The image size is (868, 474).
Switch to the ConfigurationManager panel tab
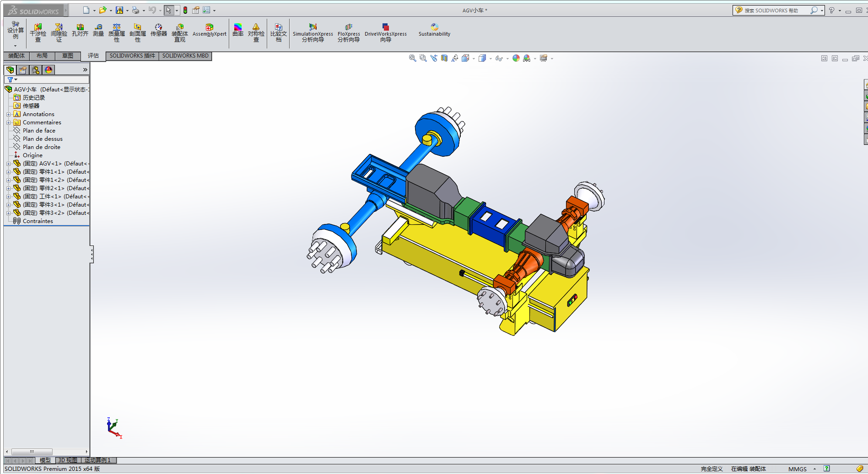[36, 70]
